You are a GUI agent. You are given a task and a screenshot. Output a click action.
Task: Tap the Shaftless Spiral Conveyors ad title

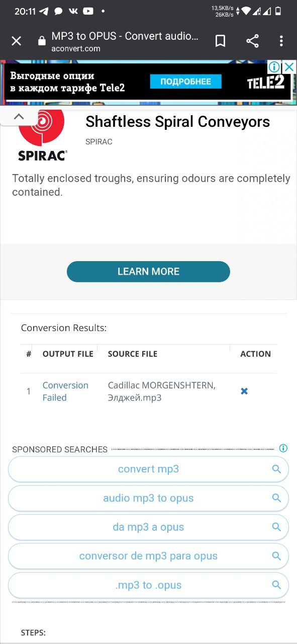tap(178, 122)
